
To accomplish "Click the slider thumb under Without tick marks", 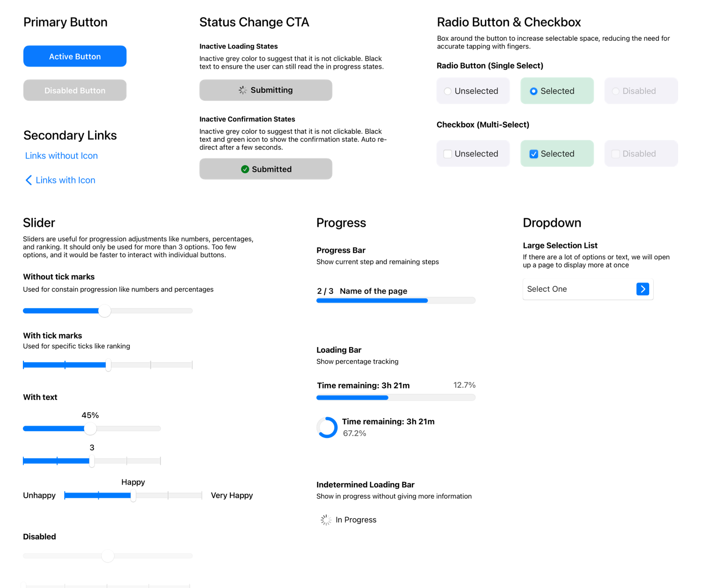I will click(x=104, y=311).
